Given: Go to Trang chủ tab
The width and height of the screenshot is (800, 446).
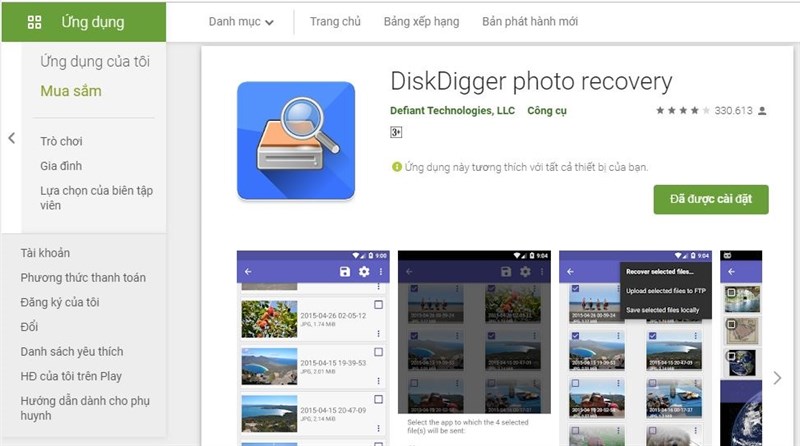Looking at the screenshot, I should [335, 21].
